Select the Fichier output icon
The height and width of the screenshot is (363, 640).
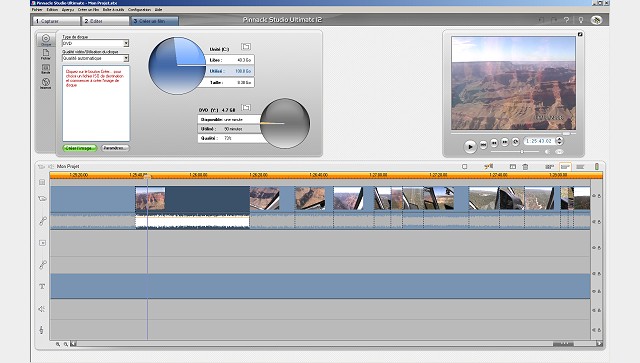(x=46, y=54)
